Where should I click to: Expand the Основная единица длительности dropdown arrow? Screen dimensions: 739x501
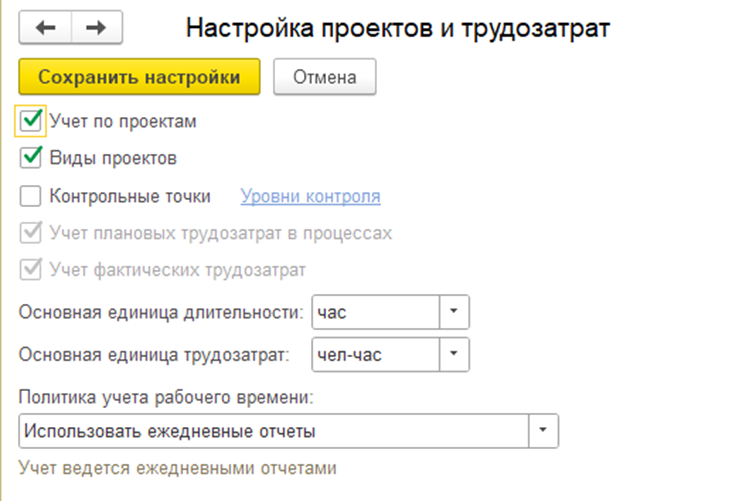[x=454, y=312]
